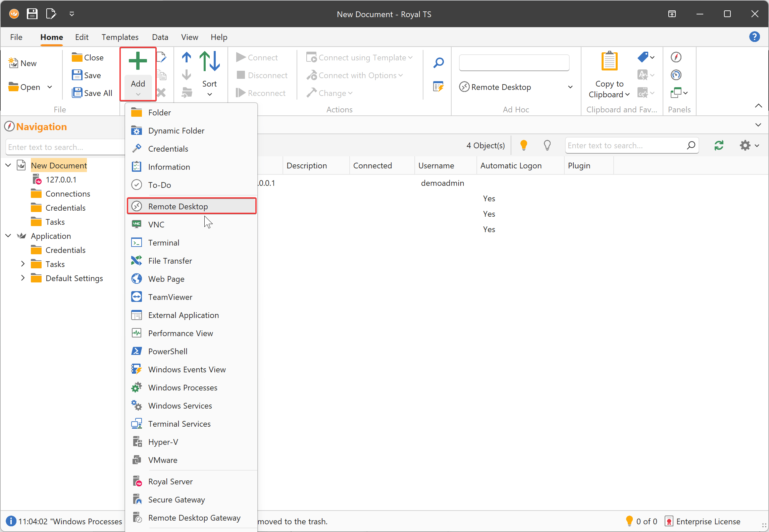Viewport: 769px width, 532px height.
Task: Collapse the New Document tree node
Action: pos(7,165)
